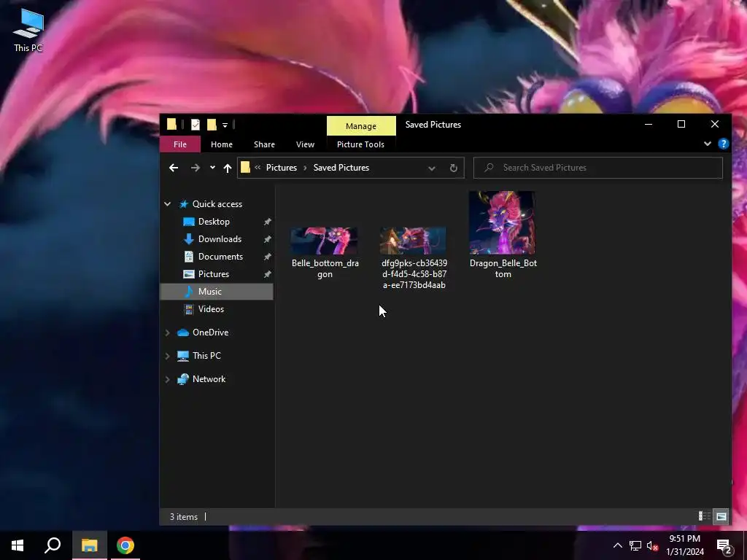The image size is (747, 560).
Task: Click the pin icon next to Documents
Action: (267, 257)
